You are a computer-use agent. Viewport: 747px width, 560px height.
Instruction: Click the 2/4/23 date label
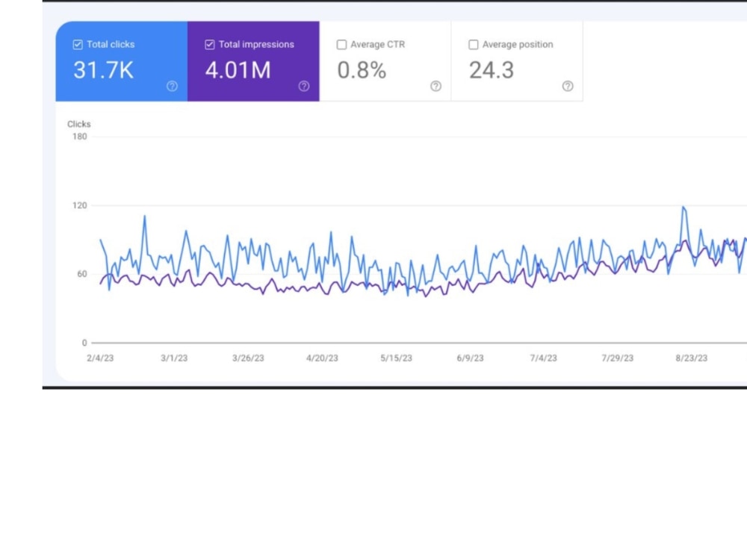[x=100, y=358]
